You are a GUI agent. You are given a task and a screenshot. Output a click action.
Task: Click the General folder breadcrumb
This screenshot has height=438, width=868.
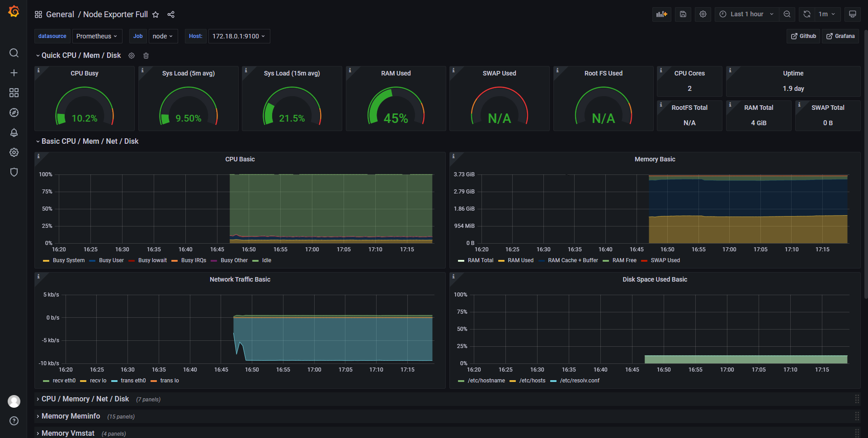[x=60, y=14]
